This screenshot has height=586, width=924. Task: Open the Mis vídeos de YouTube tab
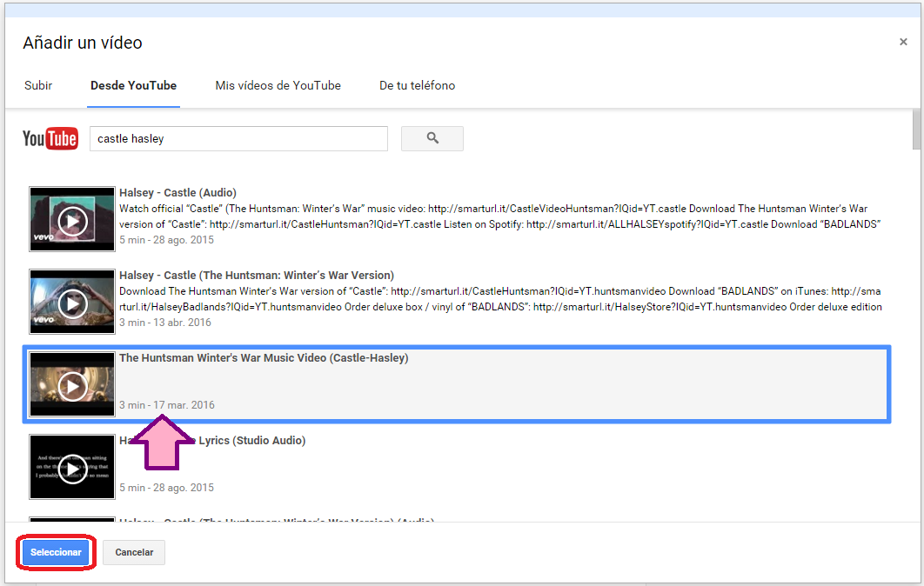point(278,85)
